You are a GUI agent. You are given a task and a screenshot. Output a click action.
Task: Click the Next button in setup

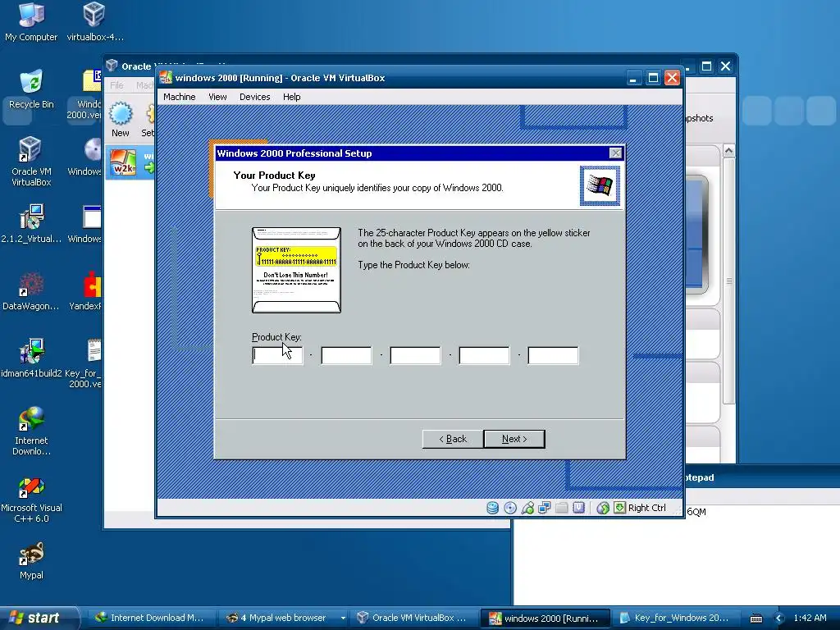point(514,440)
